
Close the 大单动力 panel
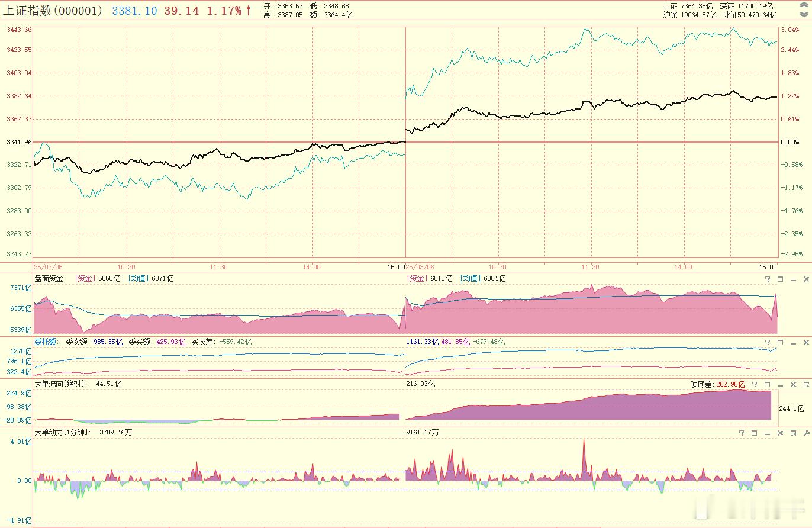780,433
